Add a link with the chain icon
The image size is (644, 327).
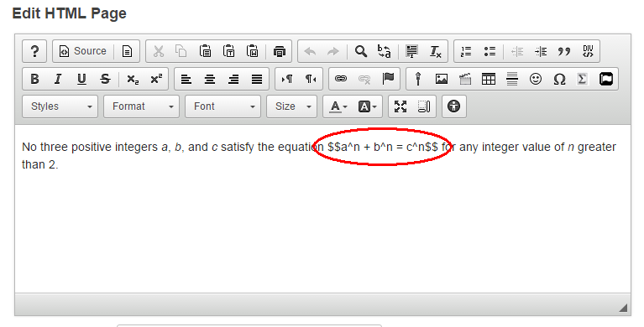click(x=341, y=79)
